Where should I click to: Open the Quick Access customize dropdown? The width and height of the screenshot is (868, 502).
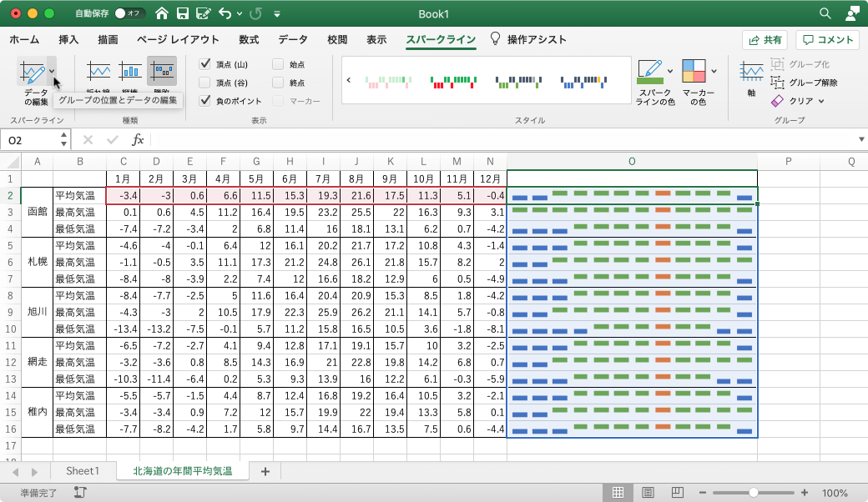[x=277, y=14]
